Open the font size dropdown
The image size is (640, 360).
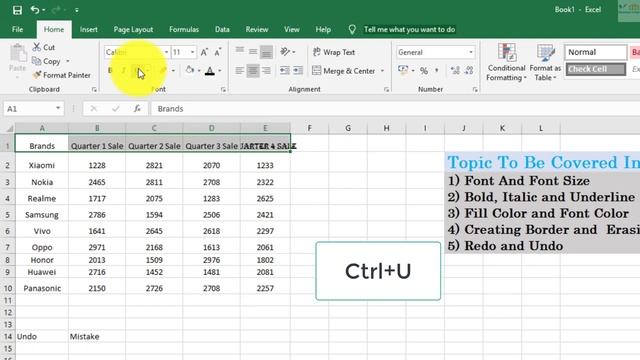pyautogui.click(x=192, y=52)
